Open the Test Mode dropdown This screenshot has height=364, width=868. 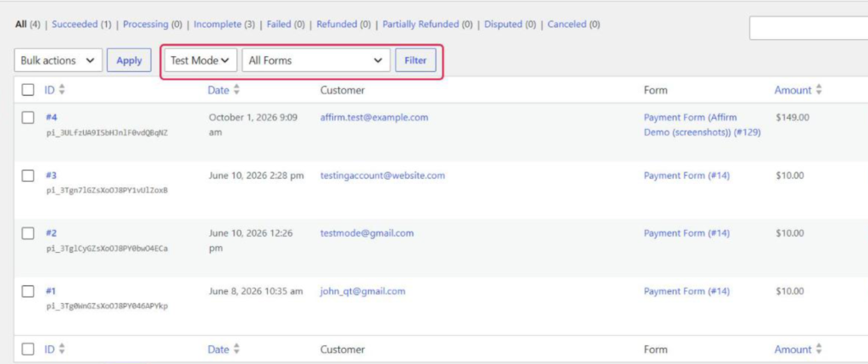200,60
